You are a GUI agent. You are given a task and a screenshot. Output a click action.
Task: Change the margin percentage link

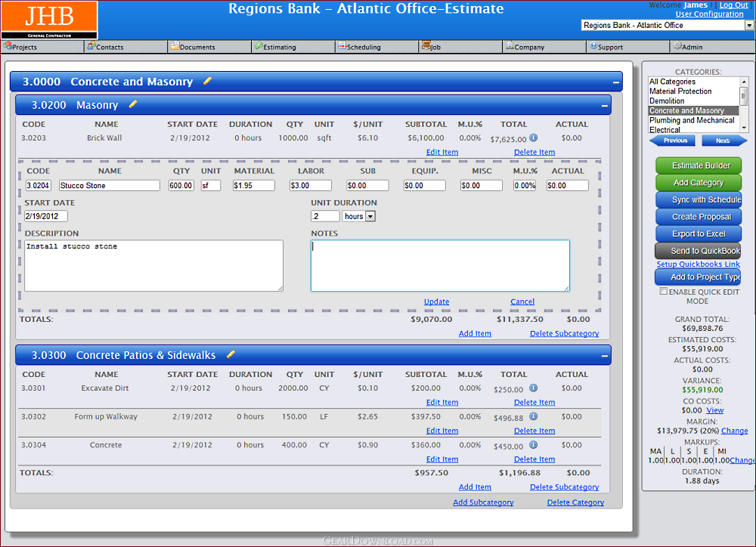(x=734, y=431)
